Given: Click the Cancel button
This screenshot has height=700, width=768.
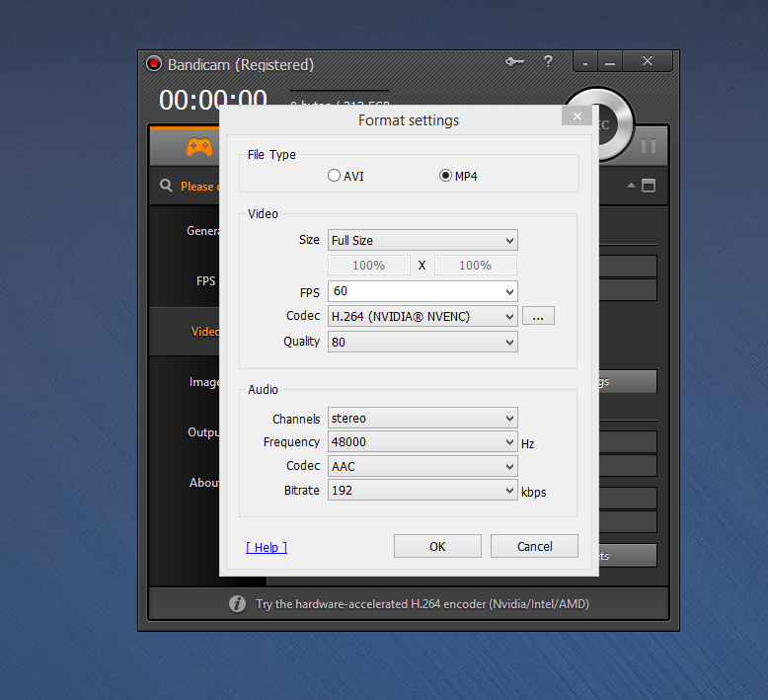Looking at the screenshot, I should 534,546.
